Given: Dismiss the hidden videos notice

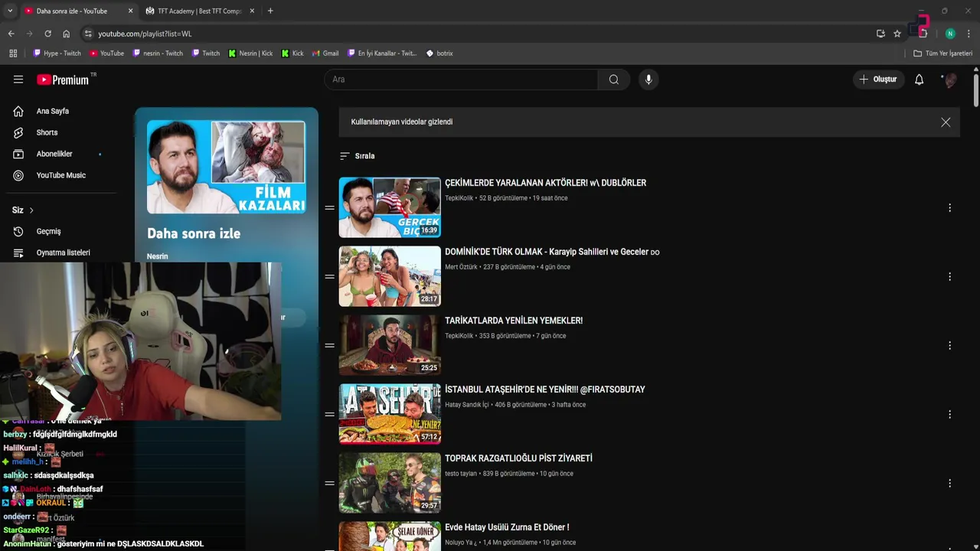Looking at the screenshot, I should coord(946,122).
